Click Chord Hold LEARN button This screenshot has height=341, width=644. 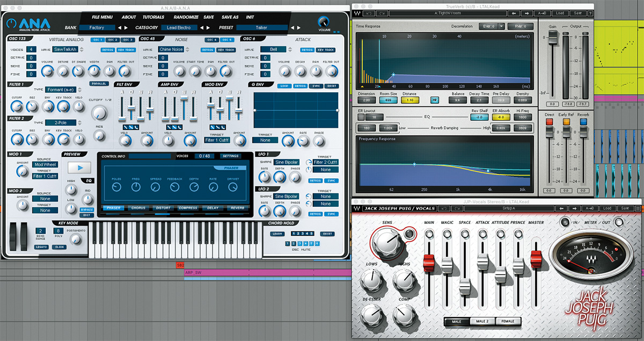coord(277,234)
